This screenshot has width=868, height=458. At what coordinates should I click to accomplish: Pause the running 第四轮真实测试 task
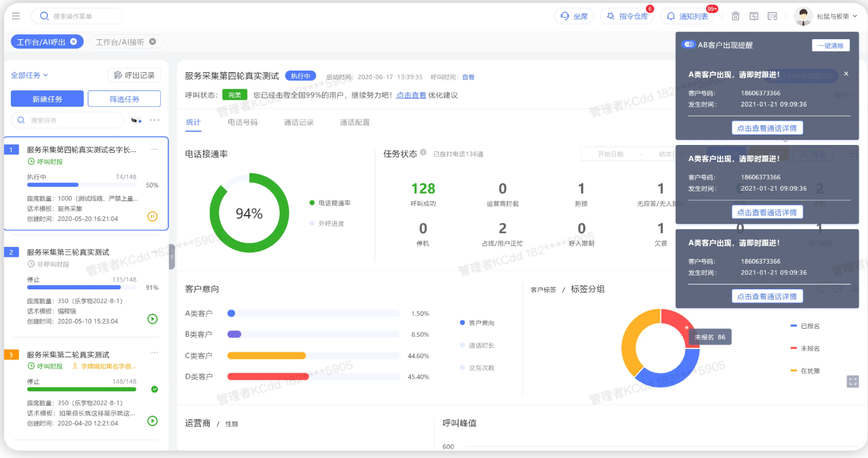point(153,217)
